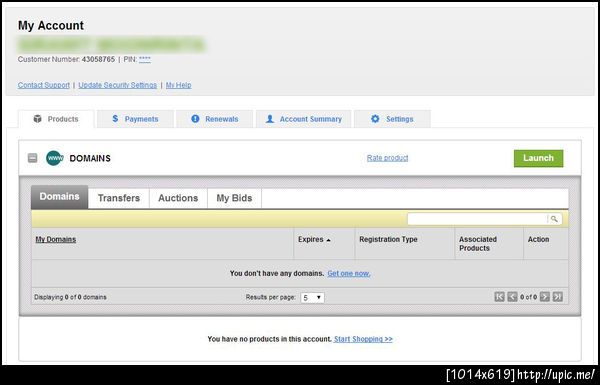The image size is (600, 385).
Task: Click the Associated Products column header
Action: [478, 243]
